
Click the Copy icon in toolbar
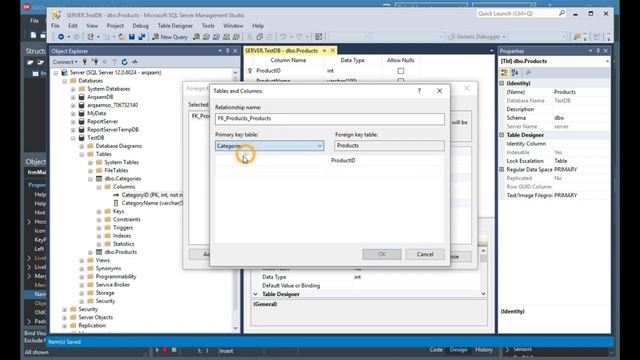260,37
